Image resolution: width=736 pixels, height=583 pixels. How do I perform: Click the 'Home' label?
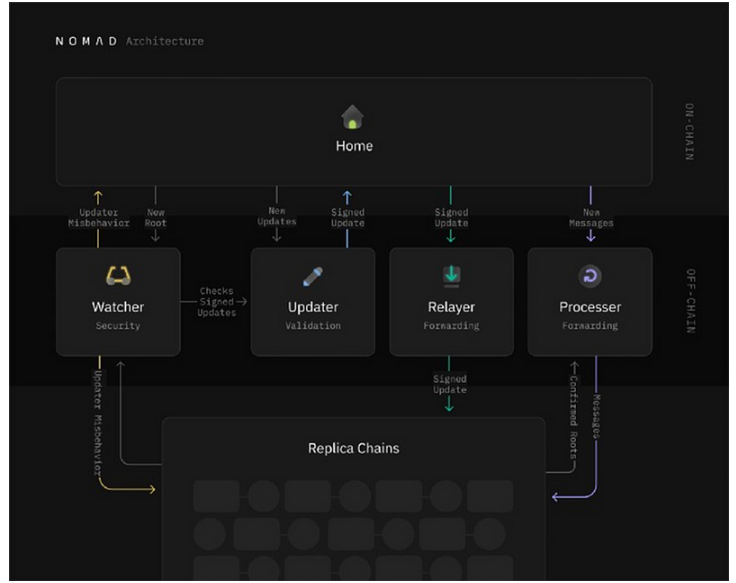[354, 146]
